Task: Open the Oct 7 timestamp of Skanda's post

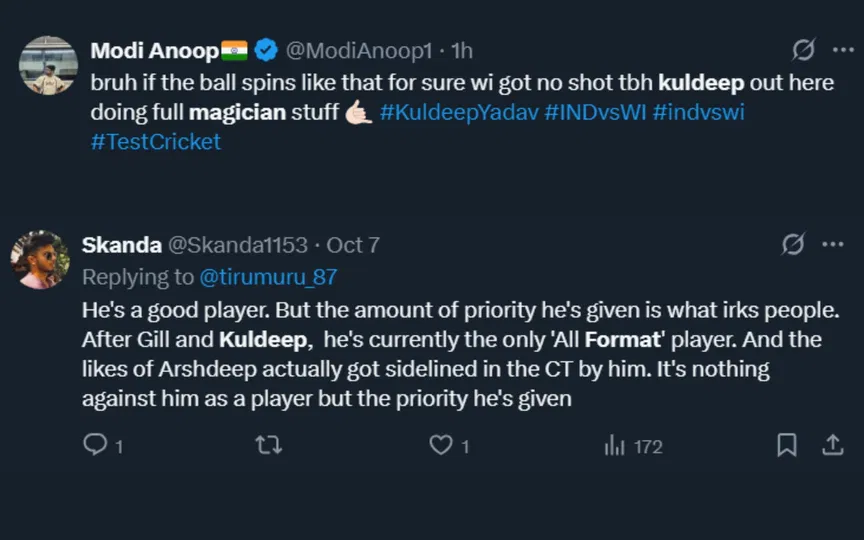Action: (353, 245)
